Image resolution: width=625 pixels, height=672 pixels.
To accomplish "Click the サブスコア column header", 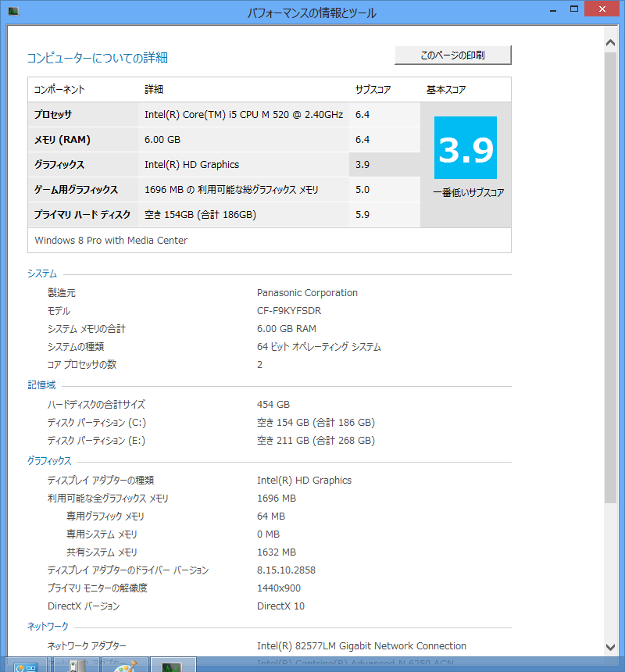I will 373,90.
